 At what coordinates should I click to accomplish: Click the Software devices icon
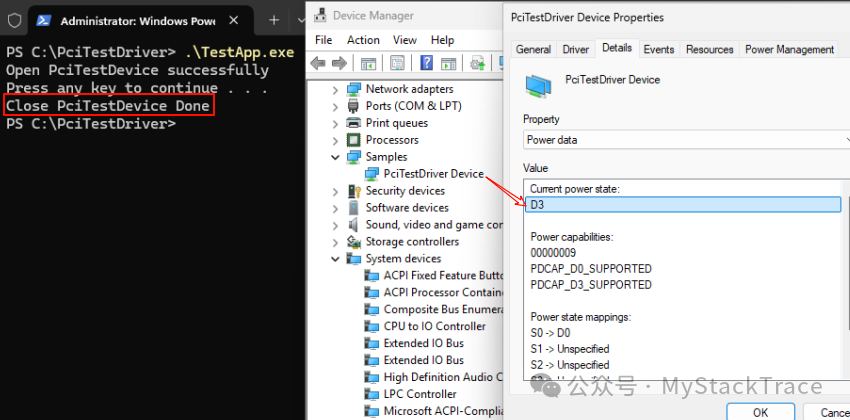click(x=354, y=208)
